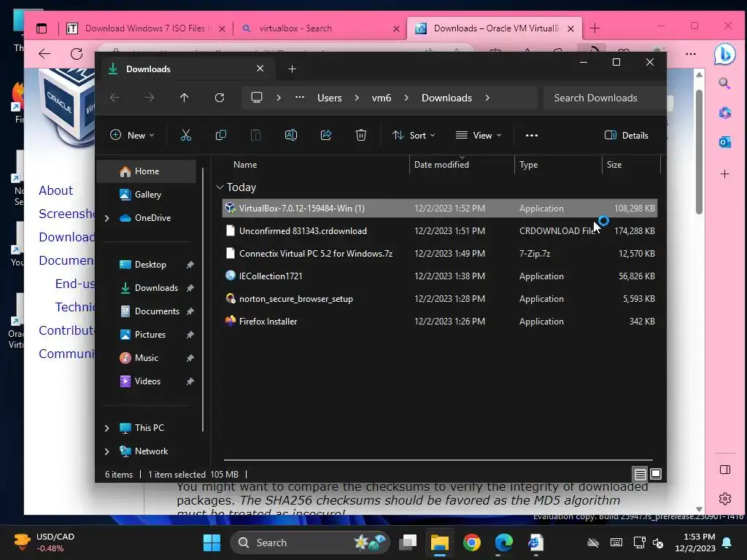Click the Up arrow navigation button

185,98
